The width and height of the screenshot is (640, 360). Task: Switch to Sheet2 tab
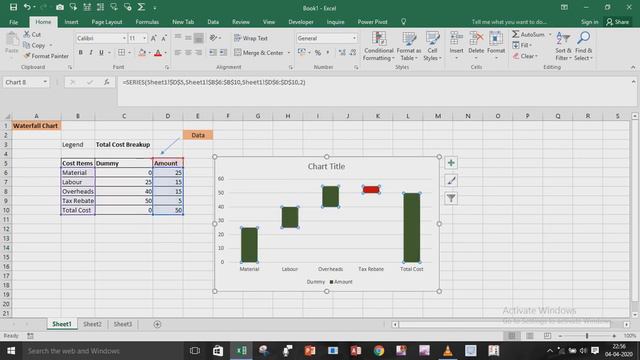[x=92, y=324]
